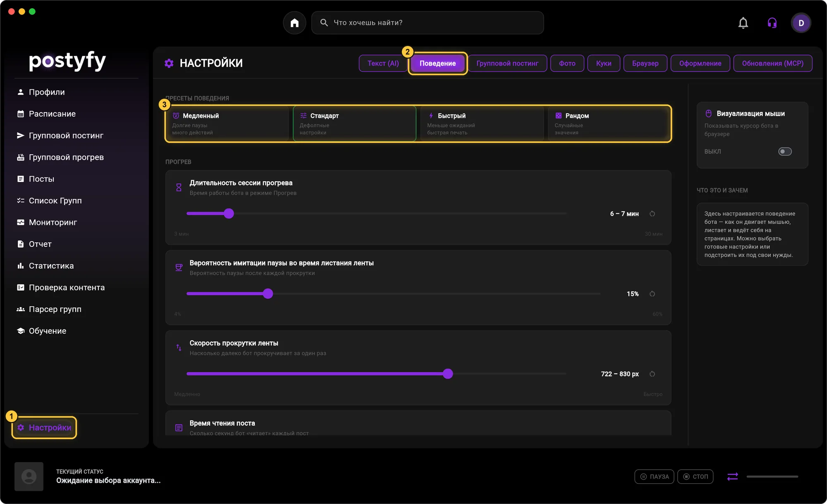Open the Куки settings tab
Viewport: 827px width, 504px height.
click(x=604, y=63)
